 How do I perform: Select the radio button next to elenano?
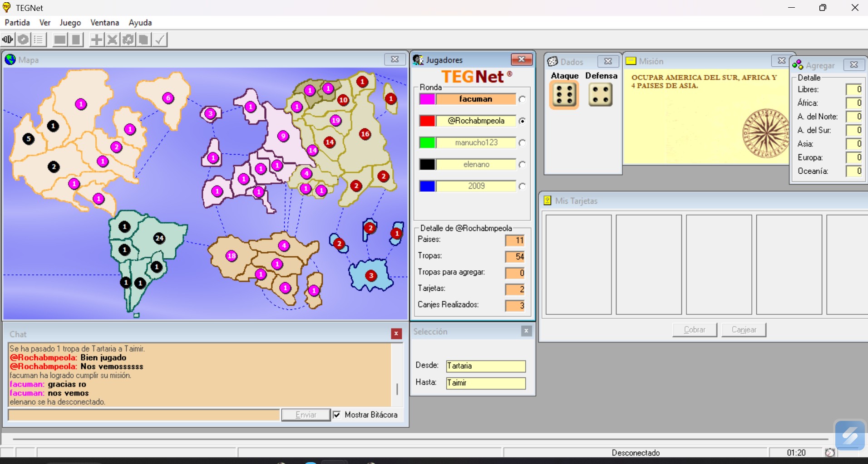(522, 165)
